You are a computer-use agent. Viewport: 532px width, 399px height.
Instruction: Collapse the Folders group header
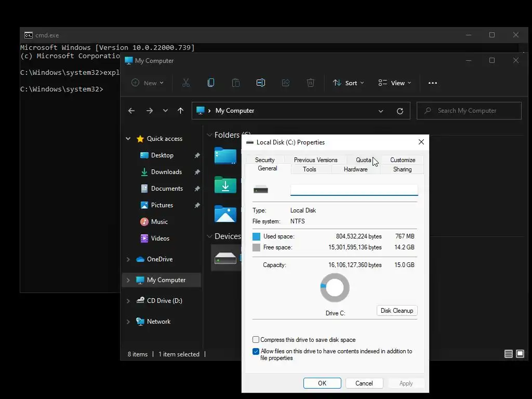coord(209,135)
